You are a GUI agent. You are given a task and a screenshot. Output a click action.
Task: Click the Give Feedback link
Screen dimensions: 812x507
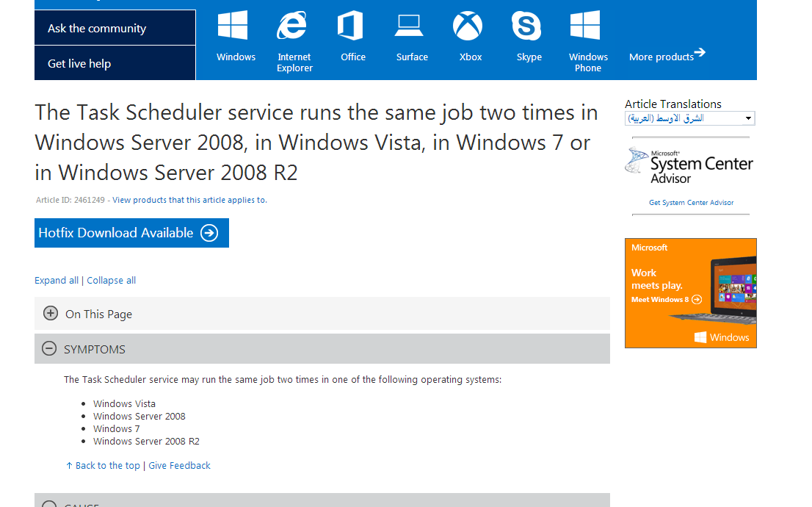click(x=179, y=466)
